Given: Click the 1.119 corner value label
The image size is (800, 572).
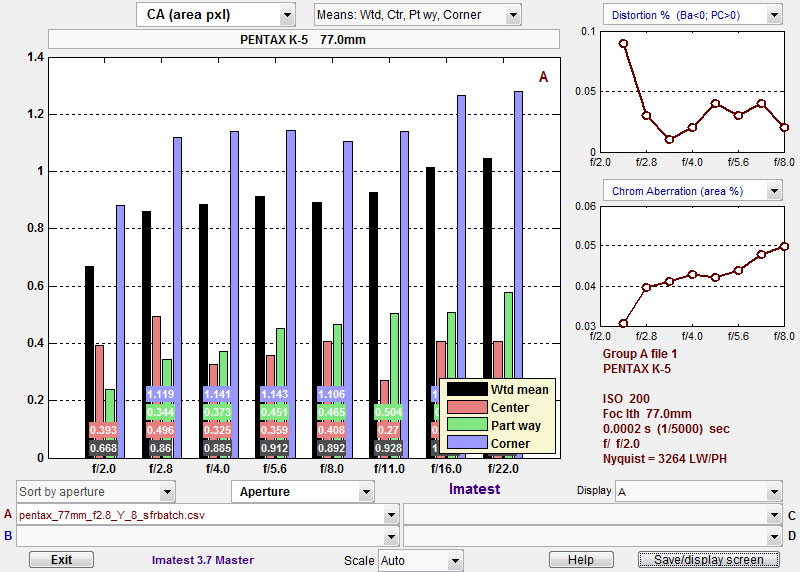Looking at the screenshot, I should tap(161, 394).
